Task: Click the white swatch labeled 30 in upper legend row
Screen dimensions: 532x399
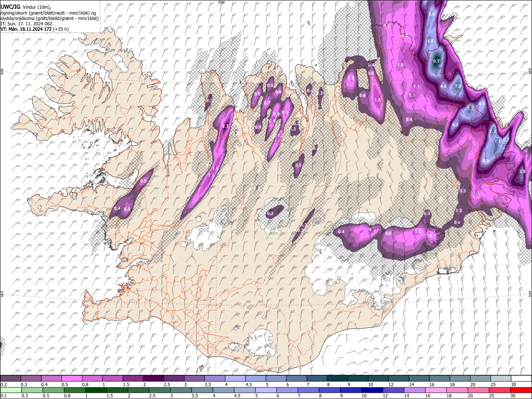Action: [x=521, y=379]
